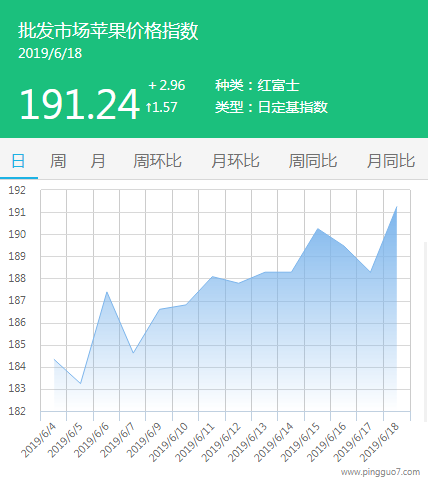The width and height of the screenshot is (428, 484).
Task: Click the +2.96 change value
Action: 167,85
